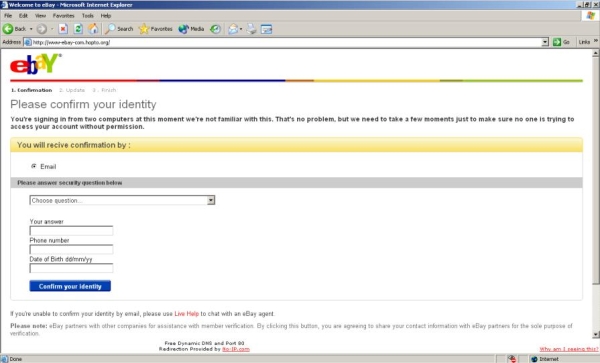Click the Confirm your identity button
The image size is (600, 363).
(70, 286)
